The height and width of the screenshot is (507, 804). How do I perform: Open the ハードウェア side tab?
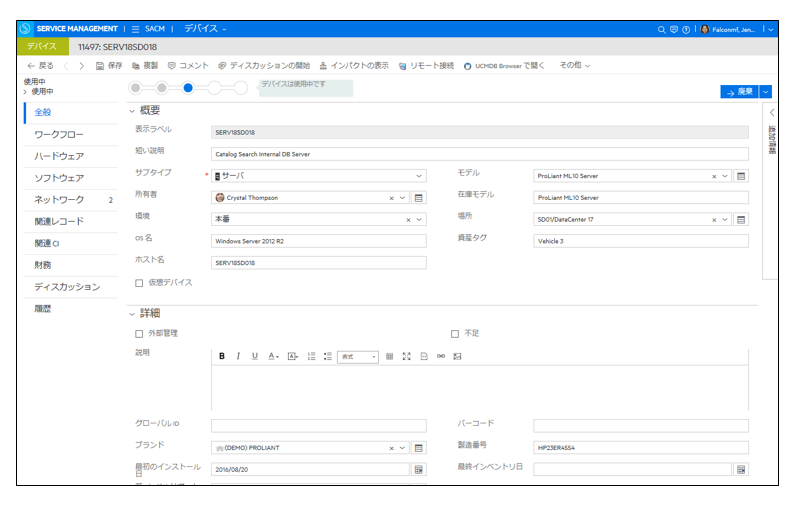pyautogui.click(x=59, y=156)
